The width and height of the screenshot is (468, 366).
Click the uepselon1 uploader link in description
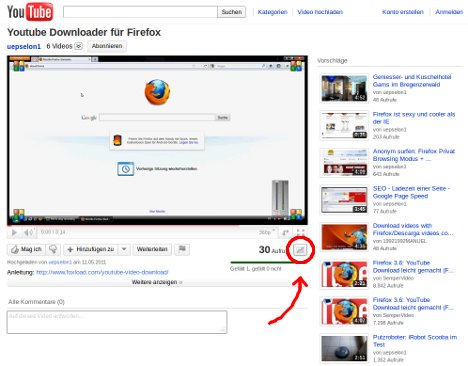point(60,262)
